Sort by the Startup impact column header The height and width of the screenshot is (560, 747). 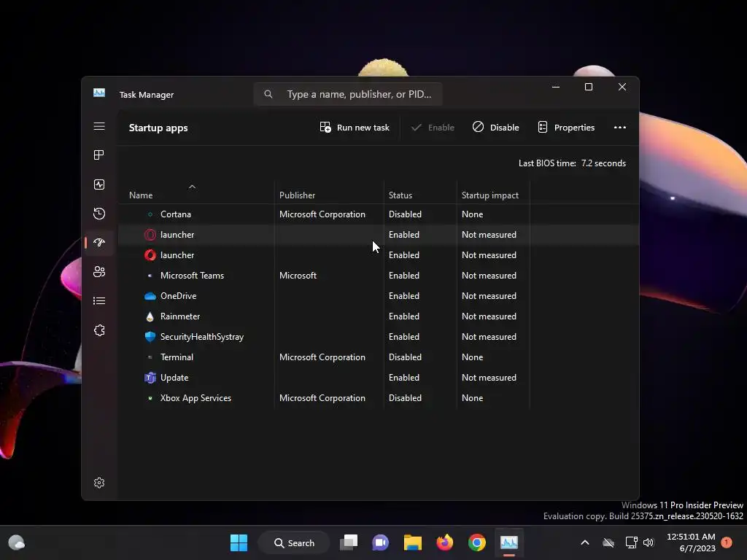click(x=489, y=195)
